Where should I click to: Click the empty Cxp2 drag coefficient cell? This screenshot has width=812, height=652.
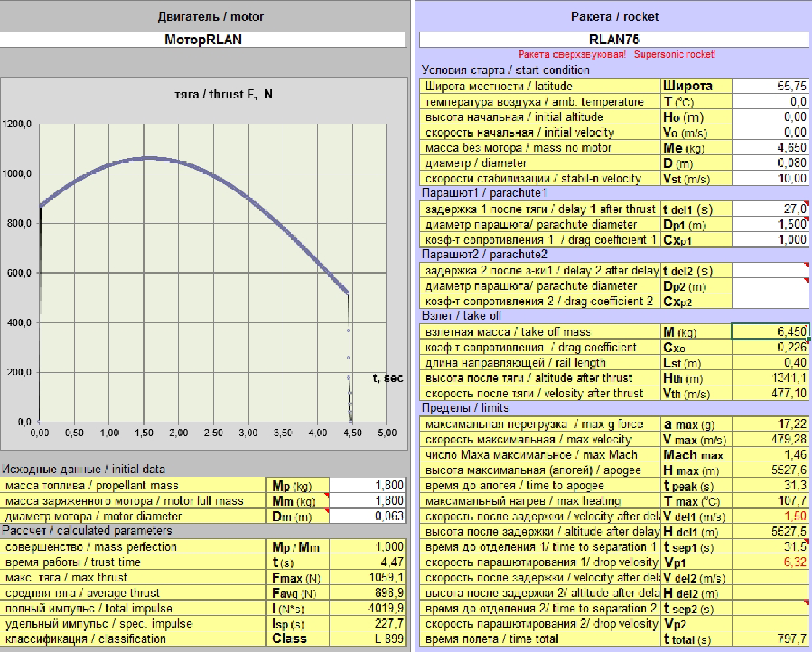pos(770,301)
